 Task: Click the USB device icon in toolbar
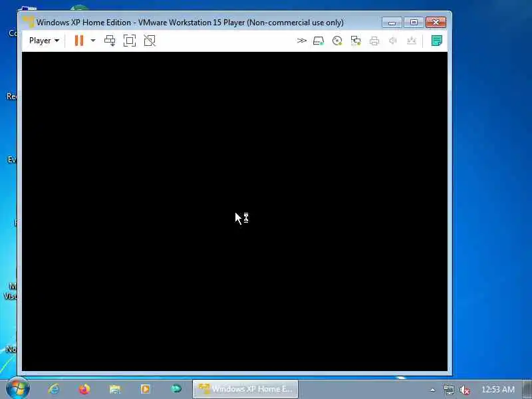coord(412,41)
